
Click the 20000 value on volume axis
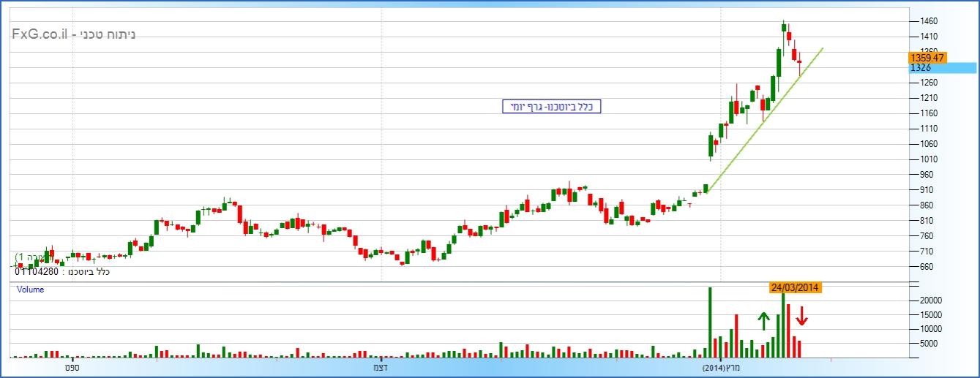tap(929, 300)
